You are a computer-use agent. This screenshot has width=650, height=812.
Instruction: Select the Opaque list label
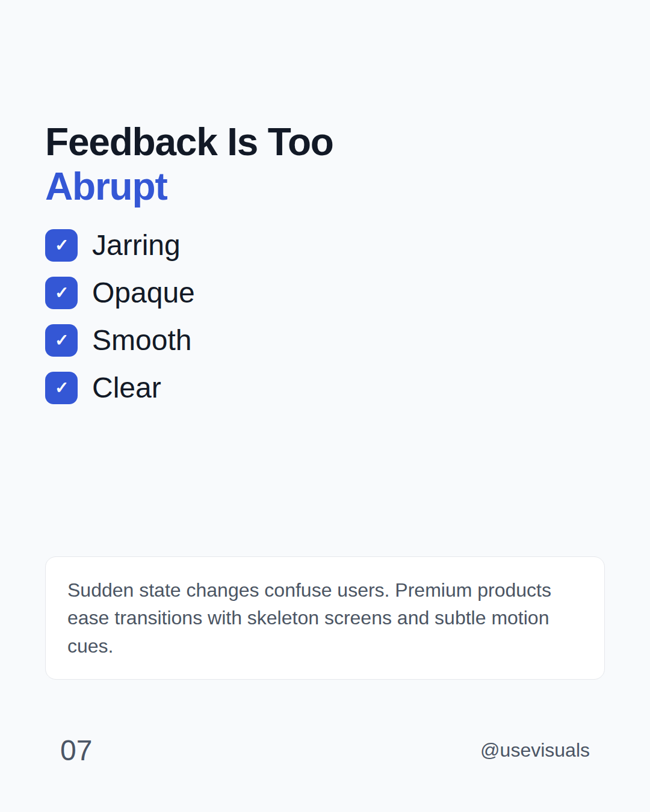tap(143, 294)
